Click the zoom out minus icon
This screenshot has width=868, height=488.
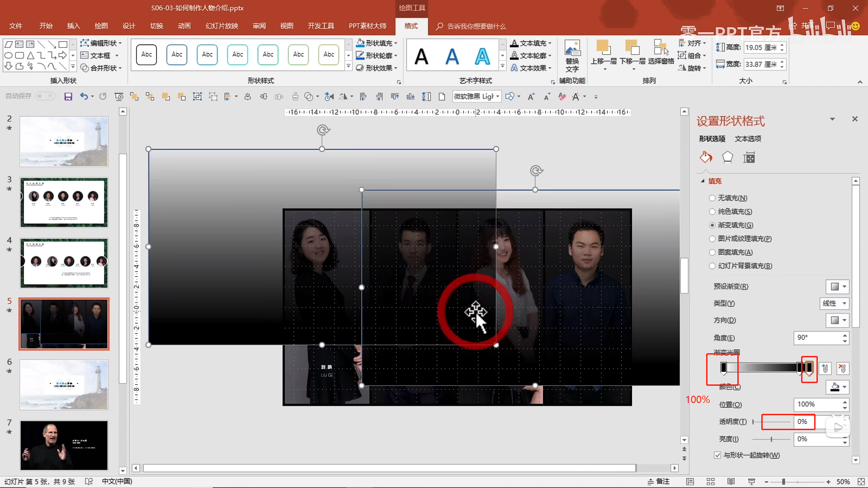tap(767, 482)
